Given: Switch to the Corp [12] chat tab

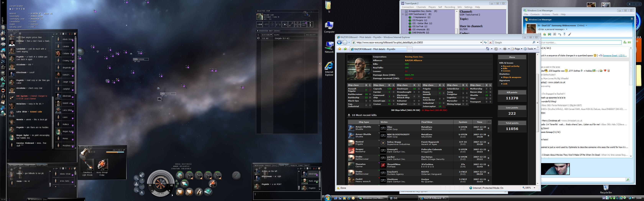Looking at the screenshot, I should tap(30, 166).
